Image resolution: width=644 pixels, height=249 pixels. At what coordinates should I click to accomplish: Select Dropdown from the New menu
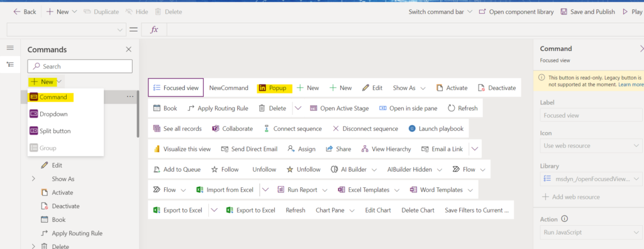coord(65,114)
